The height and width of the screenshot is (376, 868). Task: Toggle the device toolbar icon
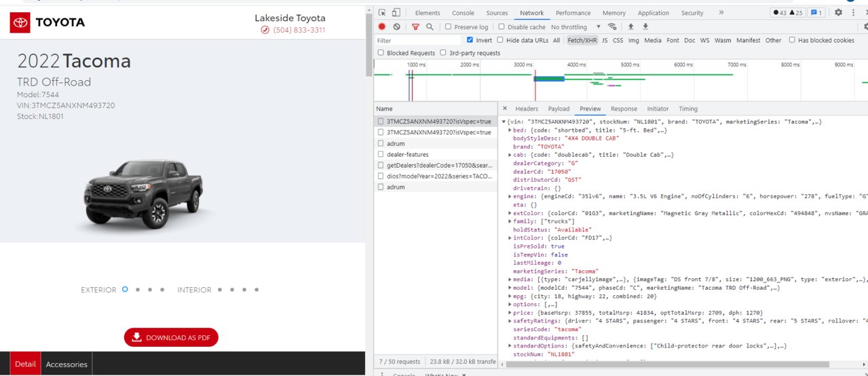pos(396,13)
